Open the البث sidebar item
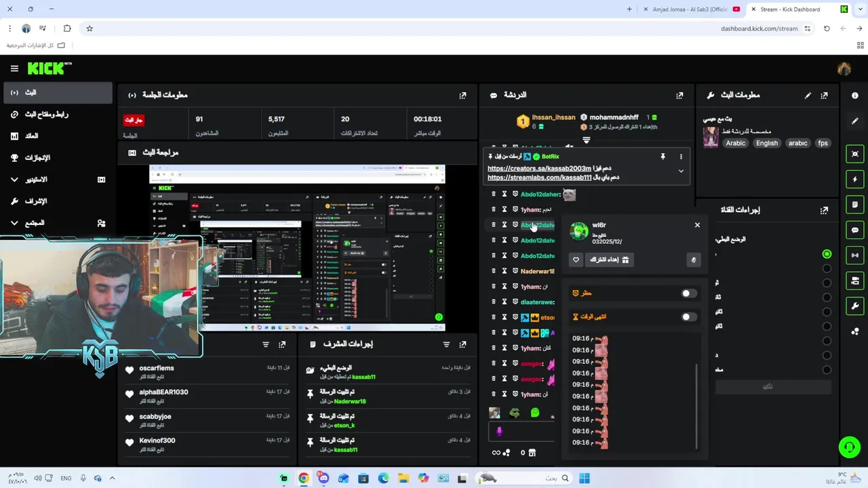This screenshot has height=488, width=868. click(57, 92)
